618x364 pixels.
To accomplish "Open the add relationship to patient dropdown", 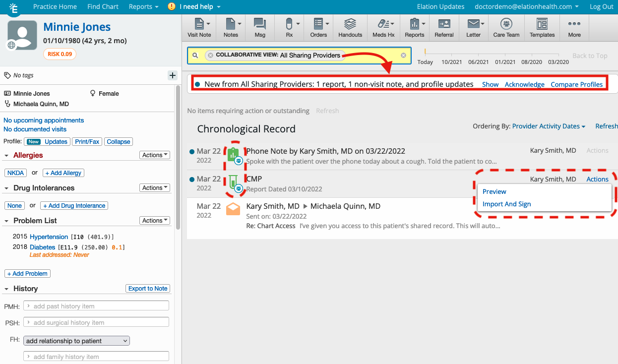I will coord(76,341).
